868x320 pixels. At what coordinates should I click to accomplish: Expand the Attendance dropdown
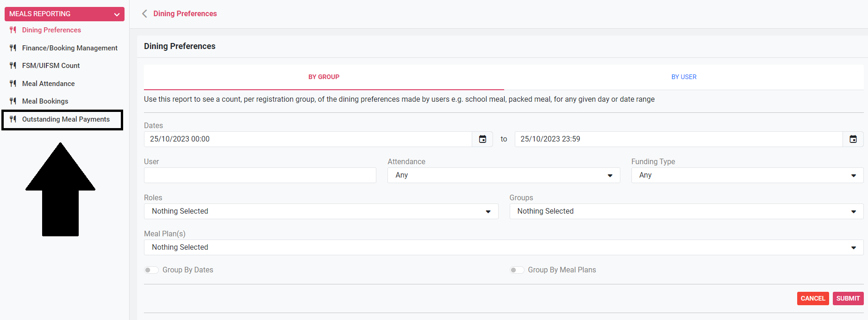(503, 175)
